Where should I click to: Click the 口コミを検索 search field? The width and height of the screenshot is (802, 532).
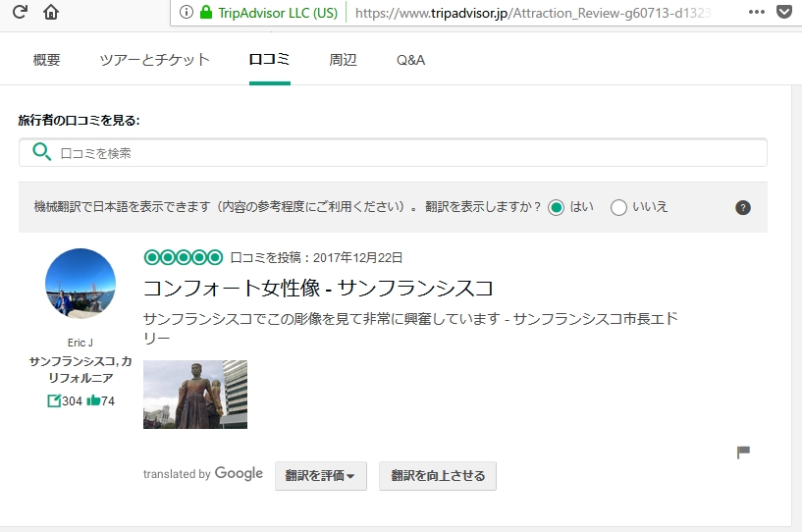point(393,152)
